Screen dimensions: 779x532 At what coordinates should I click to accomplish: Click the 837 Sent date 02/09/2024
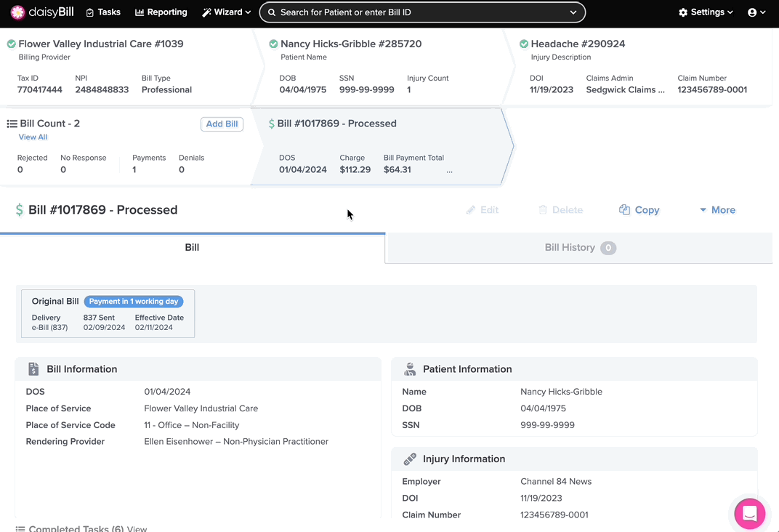[x=105, y=327]
